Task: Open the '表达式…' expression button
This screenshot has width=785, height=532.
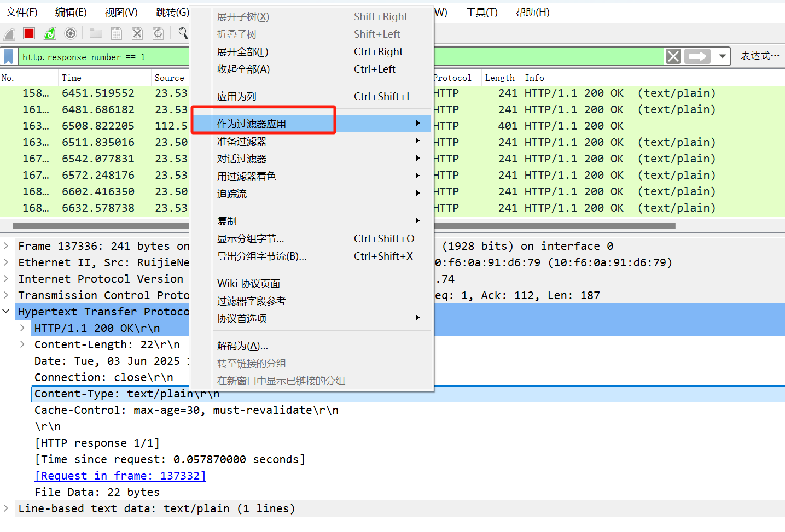Action: coord(759,56)
